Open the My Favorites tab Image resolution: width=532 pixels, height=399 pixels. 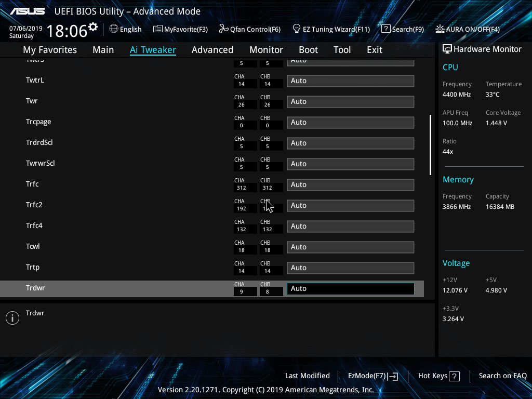click(50, 50)
